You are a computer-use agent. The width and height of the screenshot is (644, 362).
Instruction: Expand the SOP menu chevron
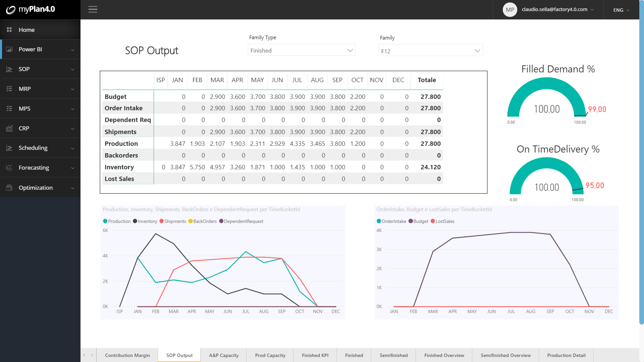72,69
